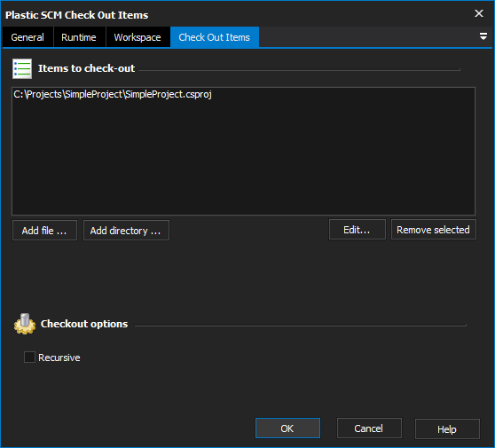Click the Cancel button
The height and width of the screenshot is (448, 495).
click(369, 428)
